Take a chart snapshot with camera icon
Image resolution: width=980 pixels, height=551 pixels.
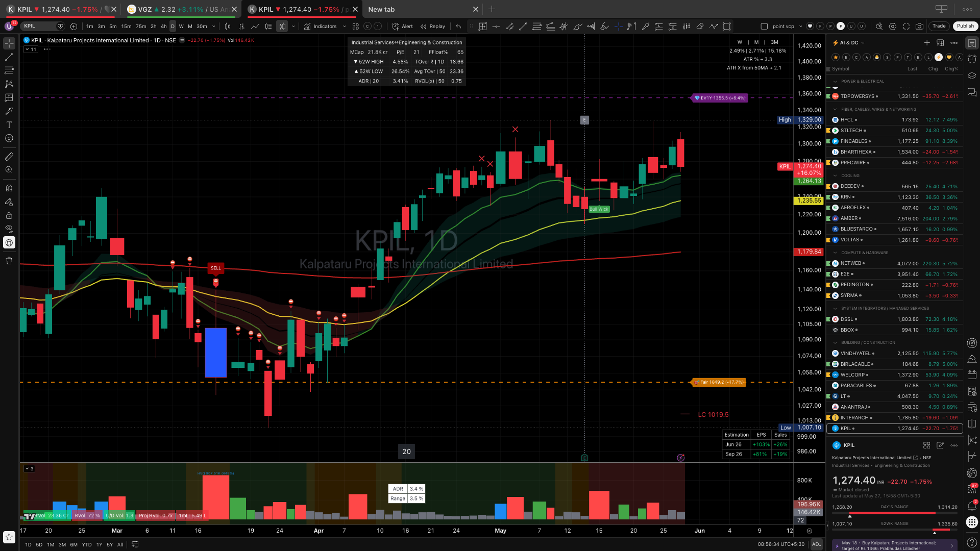coord(919,27)
